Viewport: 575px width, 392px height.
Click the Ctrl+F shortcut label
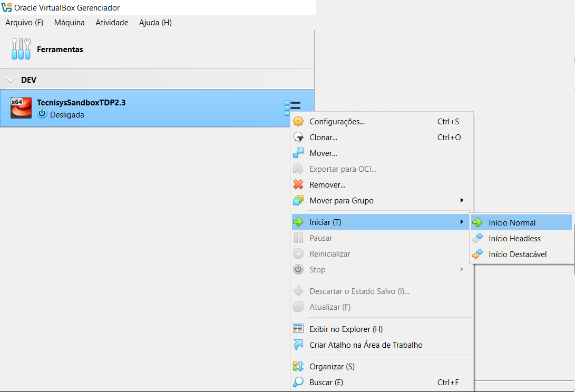pyautogui.click(x=448, y=382)
